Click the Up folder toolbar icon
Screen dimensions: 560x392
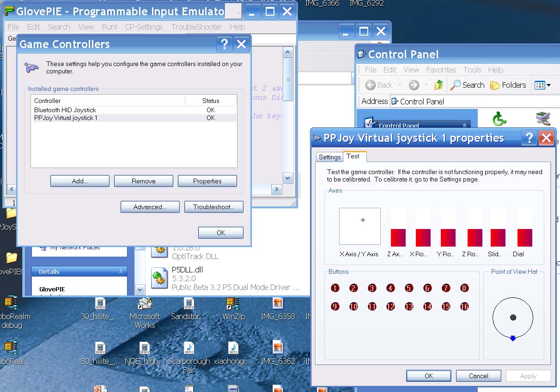(x=438, y=85)
